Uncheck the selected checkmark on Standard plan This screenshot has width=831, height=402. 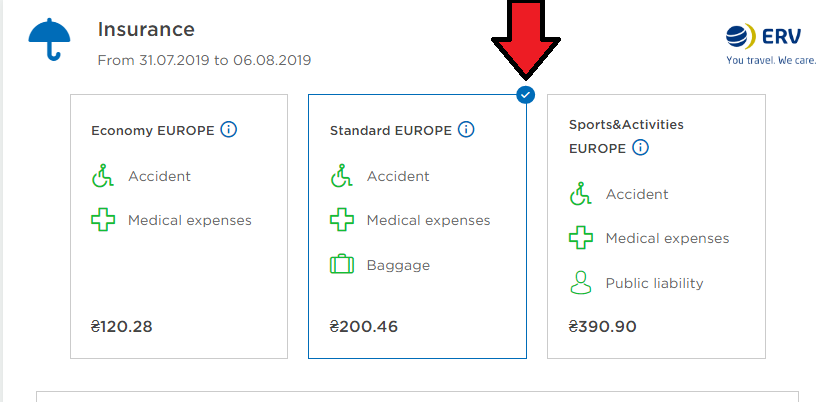coord(526,95)
